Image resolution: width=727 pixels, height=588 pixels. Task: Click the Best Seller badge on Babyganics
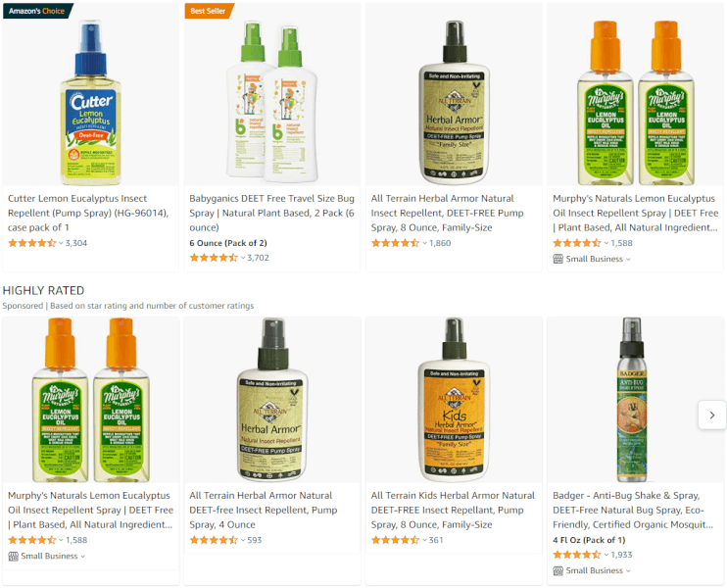click(209, 11)
